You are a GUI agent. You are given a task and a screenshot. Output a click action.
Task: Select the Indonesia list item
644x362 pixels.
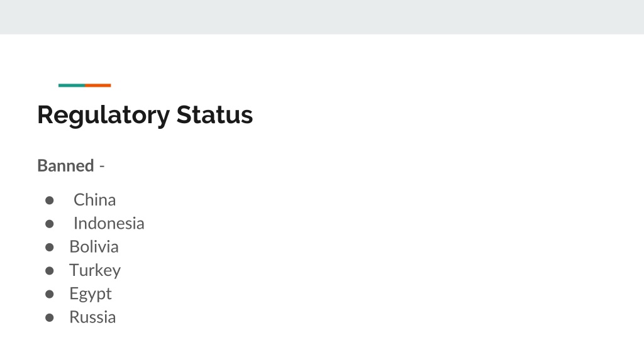point(109,223)
